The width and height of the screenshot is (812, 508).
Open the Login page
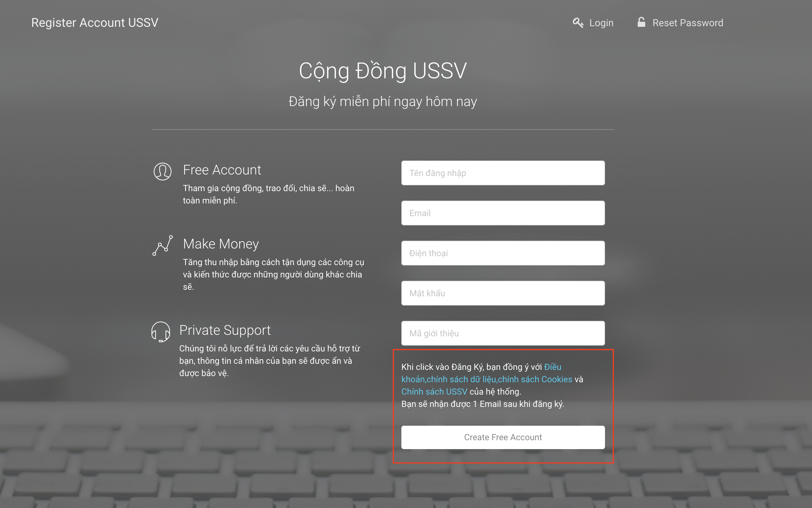click(601, 23)
